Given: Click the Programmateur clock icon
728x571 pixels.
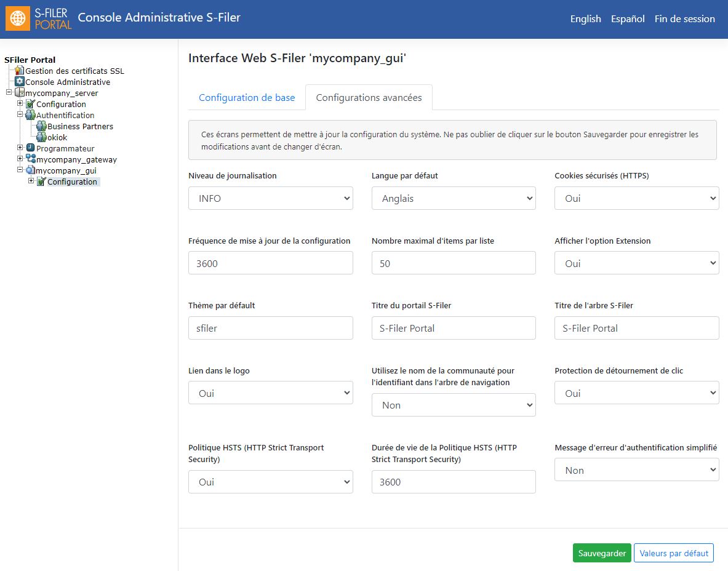Looking at the screenshot, I should click(31, 148).
